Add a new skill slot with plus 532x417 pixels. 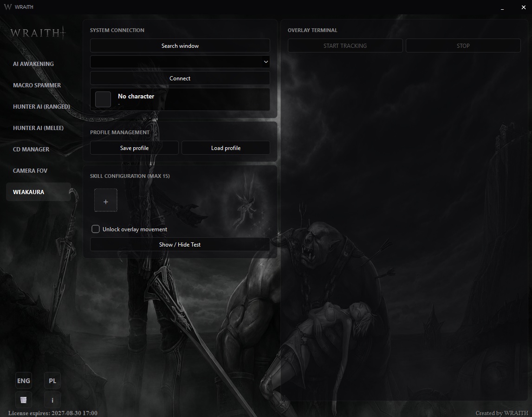coord(106,201)
